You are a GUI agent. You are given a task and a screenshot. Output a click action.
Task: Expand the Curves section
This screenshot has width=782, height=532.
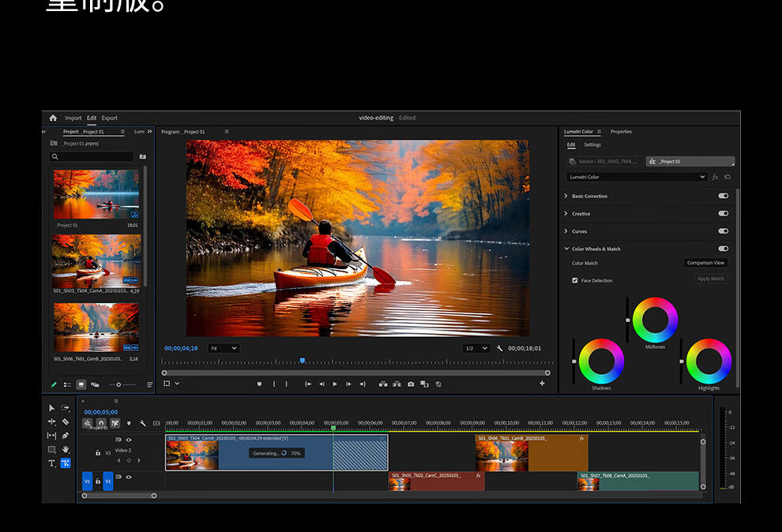[566, 231]
